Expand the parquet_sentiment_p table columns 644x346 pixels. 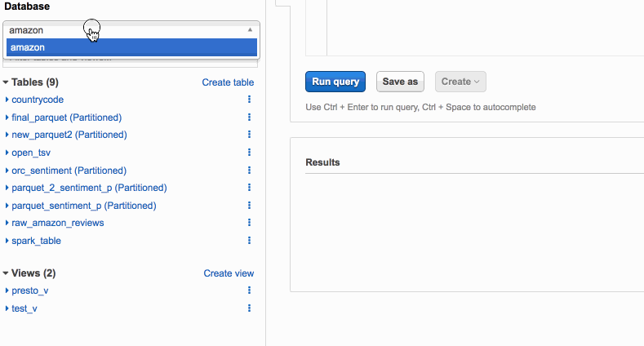click(7, 205)
